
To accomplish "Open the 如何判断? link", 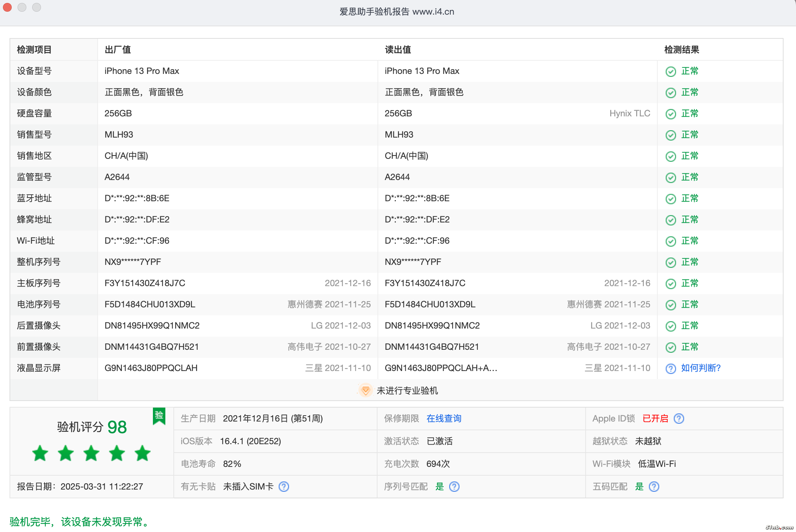I will (701, 368).
